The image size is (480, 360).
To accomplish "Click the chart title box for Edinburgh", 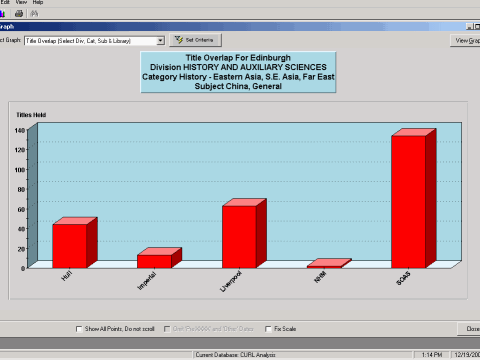I will [x=238, y=72].
